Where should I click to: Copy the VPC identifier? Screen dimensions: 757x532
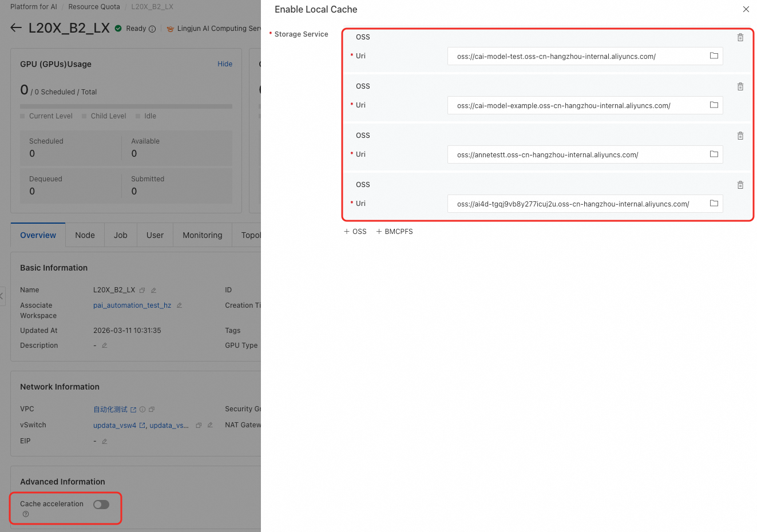pyautogui.click(x=152, y=410)
